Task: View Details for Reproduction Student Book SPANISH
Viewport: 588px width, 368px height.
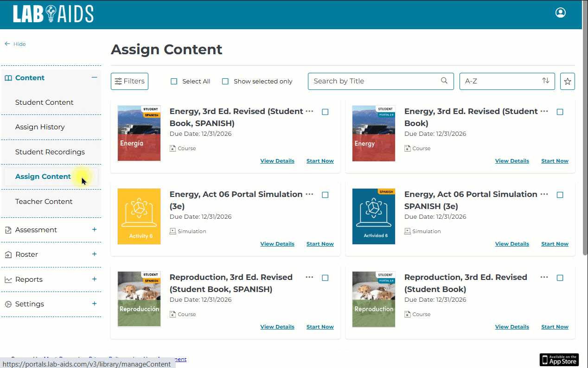Action: point(277,327)
